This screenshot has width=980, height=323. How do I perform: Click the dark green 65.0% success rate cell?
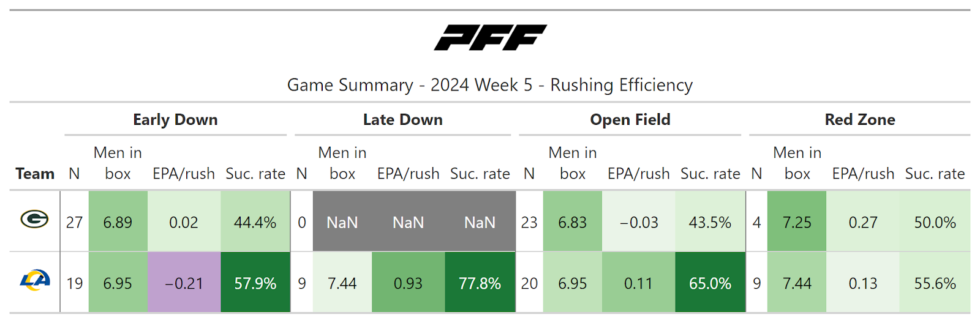(710, 283)
